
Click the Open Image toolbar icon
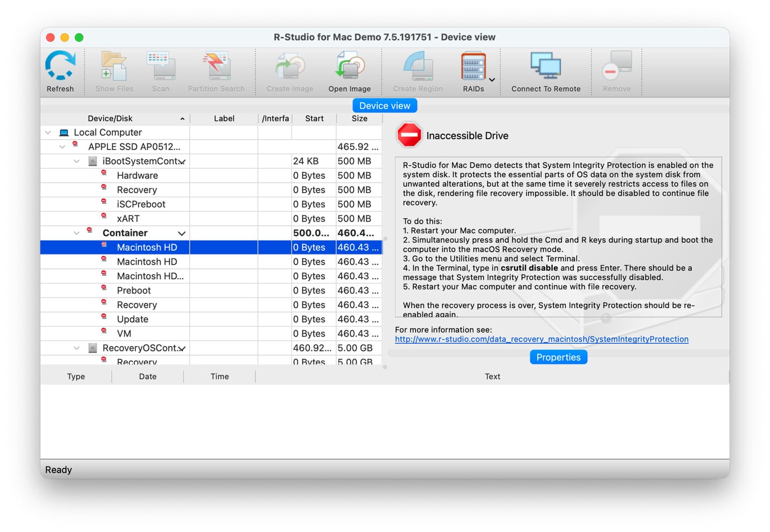tap(350, 66)
